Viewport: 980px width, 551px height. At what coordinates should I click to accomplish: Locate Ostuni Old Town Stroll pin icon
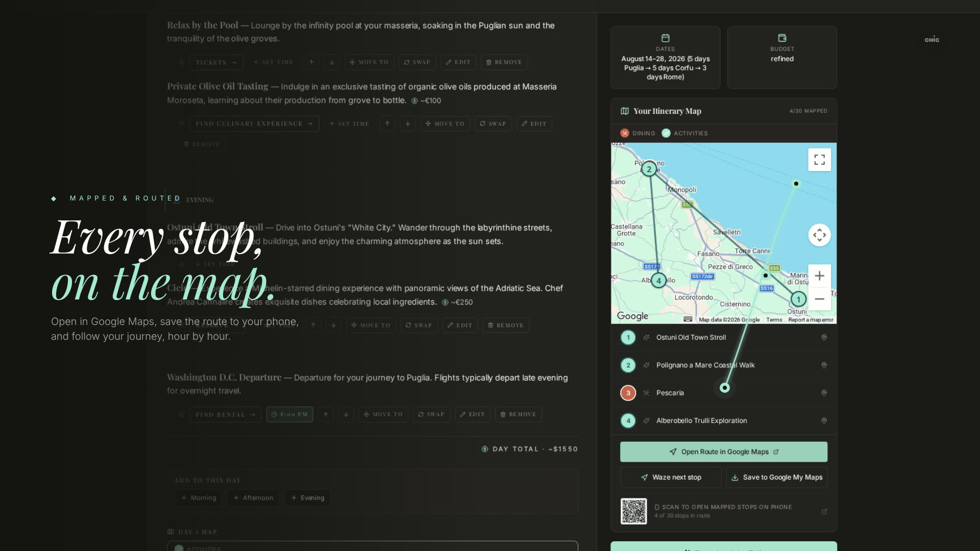pyautogui.click(x=824, y=338)
